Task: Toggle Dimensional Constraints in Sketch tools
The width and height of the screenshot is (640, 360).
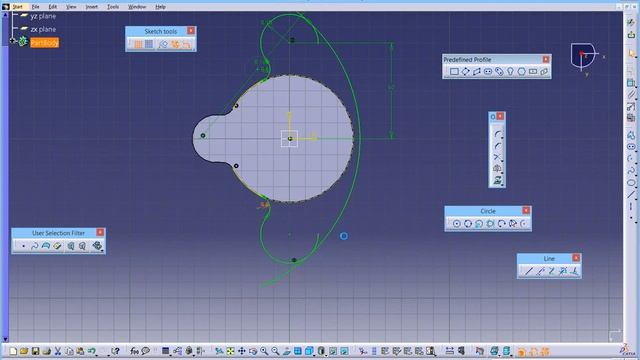Action: (187, 44)
